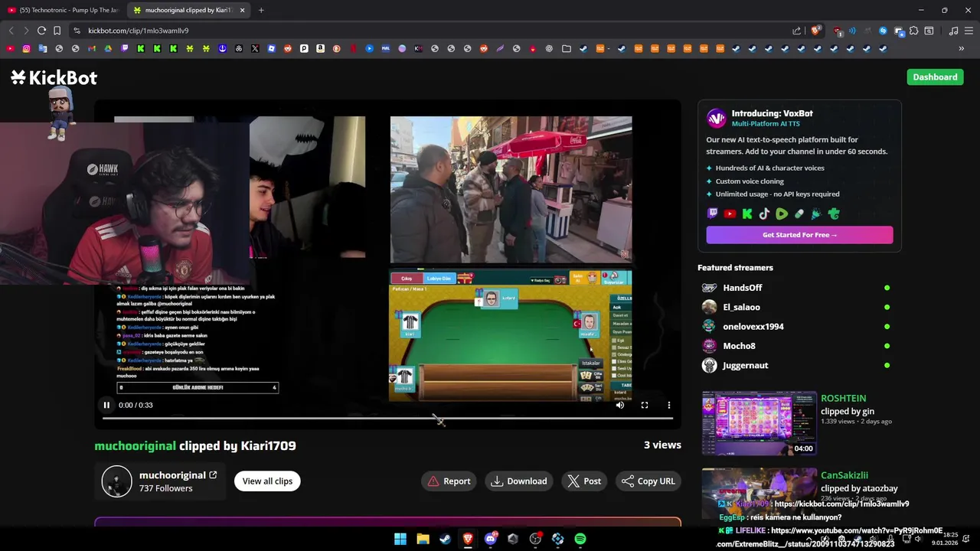The width and height of the screenshot is (980, 551).
Task: Download the clip
Action: tap(518, 481)
